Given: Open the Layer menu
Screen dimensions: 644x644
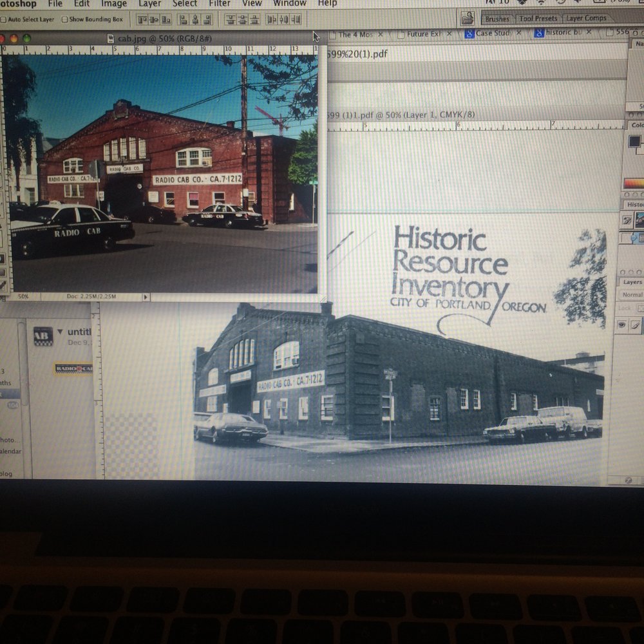Looking at the screenshot, I should pyautogui.click(x=149, y=4).
